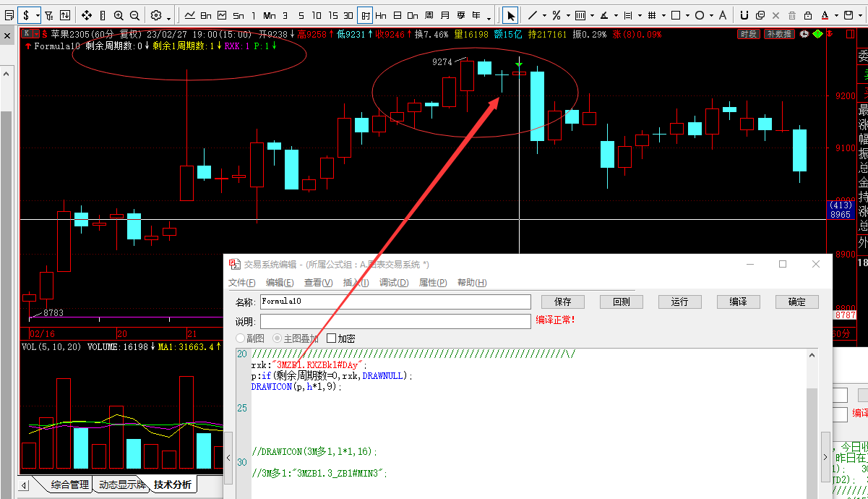Select the 副图 radio option
The width and height of the screenshot is (868, 499).
click(x=249, y=338)
